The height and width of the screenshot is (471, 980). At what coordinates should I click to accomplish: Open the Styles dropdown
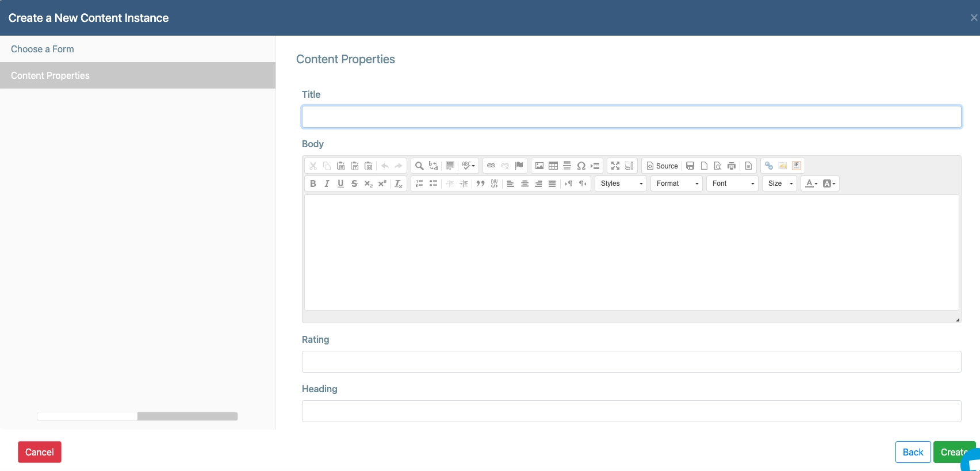(621, 183)
